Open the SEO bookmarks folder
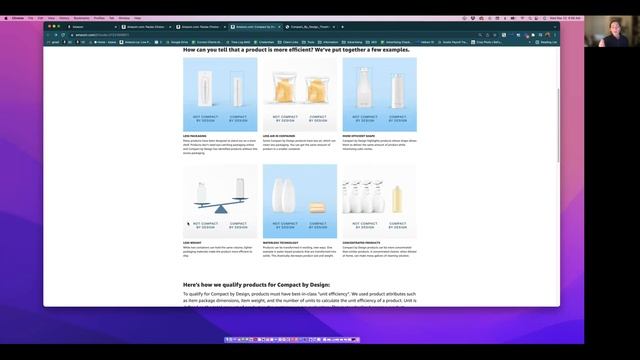This screenshot has width=640, height=360. 372,42
